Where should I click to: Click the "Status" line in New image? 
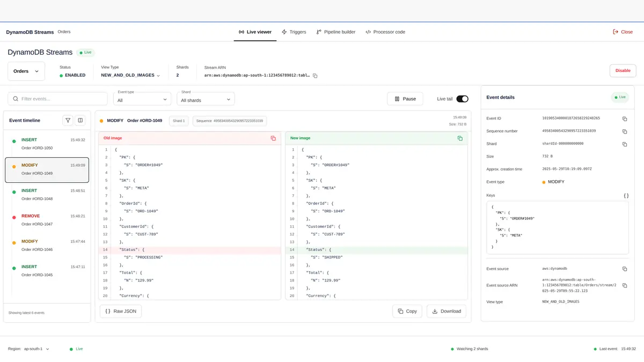click(376, 250)
